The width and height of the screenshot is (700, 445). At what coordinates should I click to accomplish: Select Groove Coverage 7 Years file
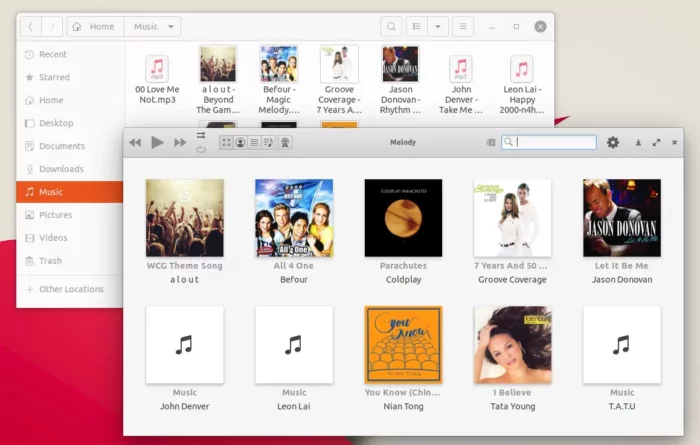[339, 79]
